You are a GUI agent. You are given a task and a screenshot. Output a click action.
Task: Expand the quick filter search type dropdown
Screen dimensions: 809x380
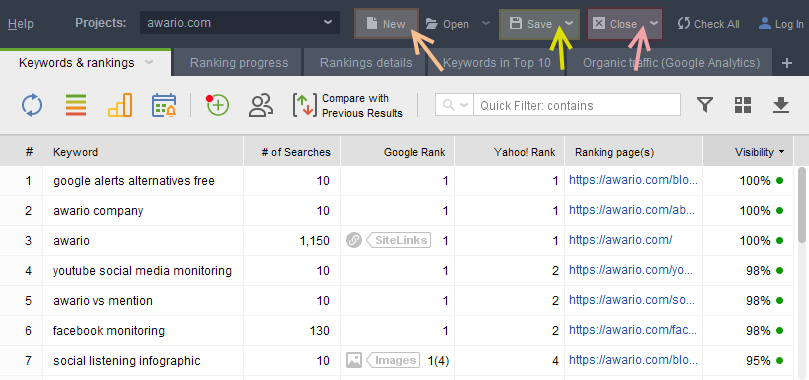tap(455, 105)
